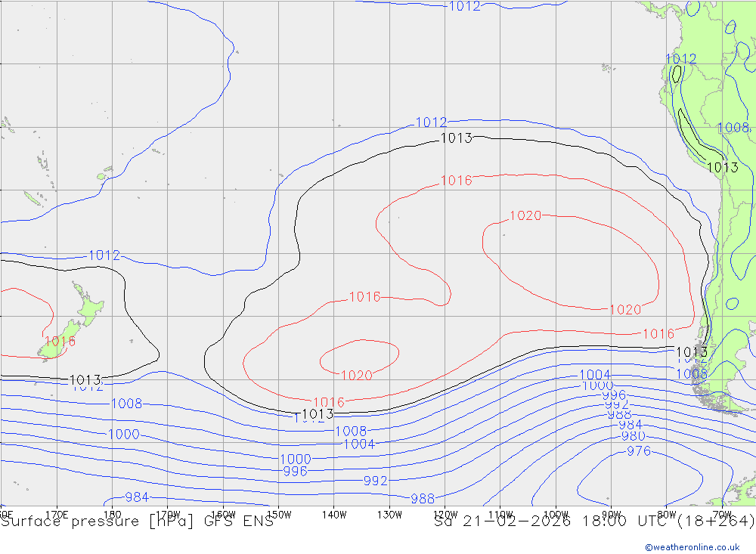Click the 130W longitude label

(x=389, y=515)
